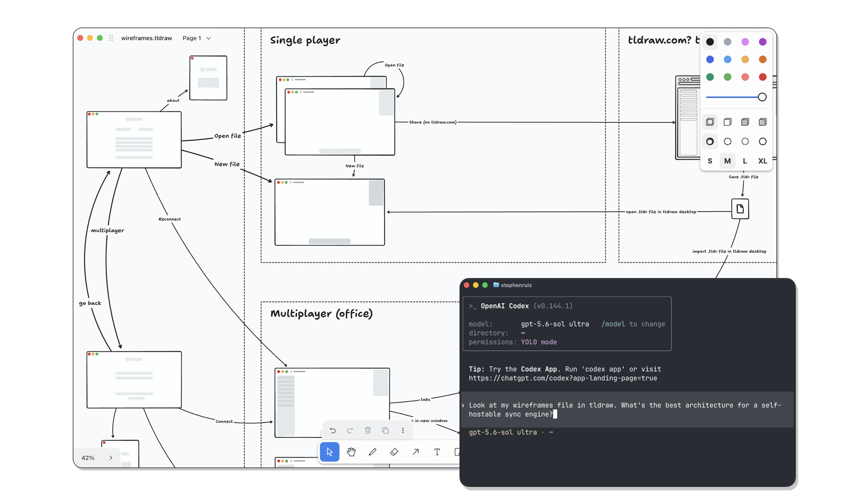Pick the grey color swatch

coord(727,42)
